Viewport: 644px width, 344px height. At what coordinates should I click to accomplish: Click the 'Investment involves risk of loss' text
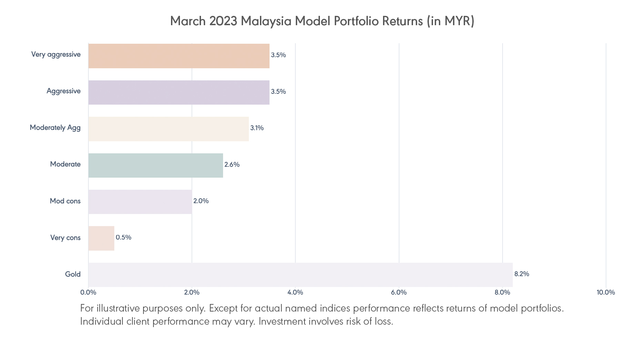326,322
